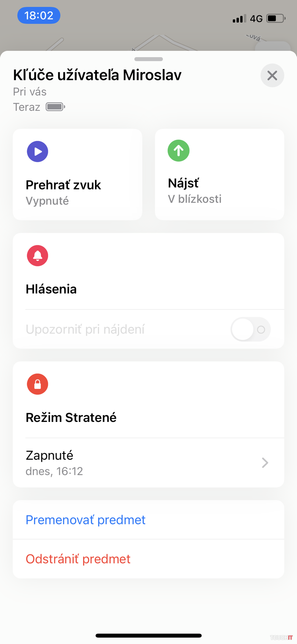Tap the red bell notifications icon

pos(37,256)
